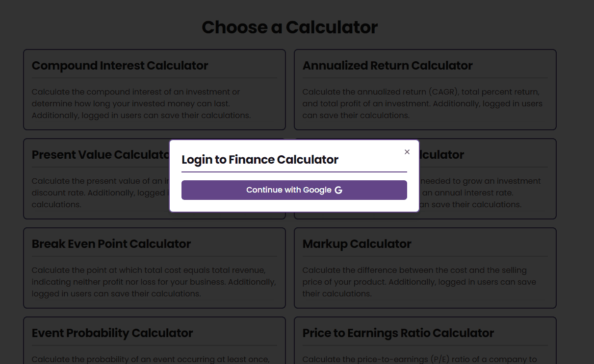Screen dimensions: 594x364
Task: Close the login dialog with the X
Action: point(407,152)
